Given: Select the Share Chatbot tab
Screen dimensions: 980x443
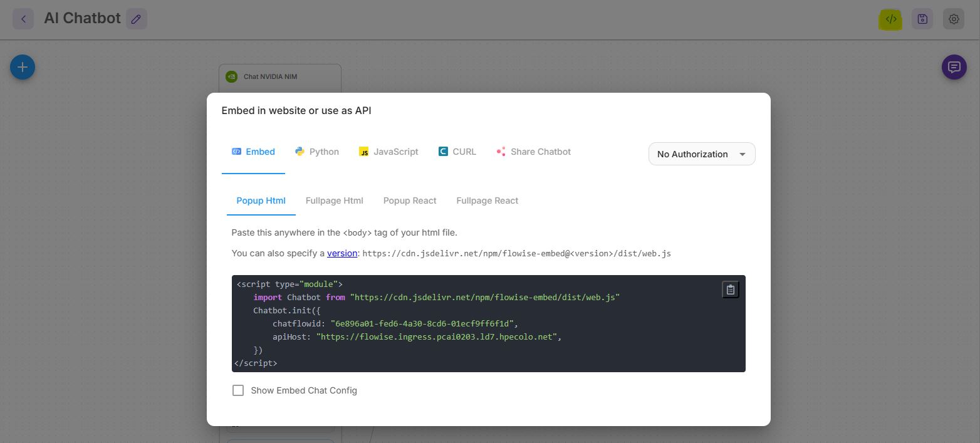Looking at the screenshot, I should click(x=533, y=151).
